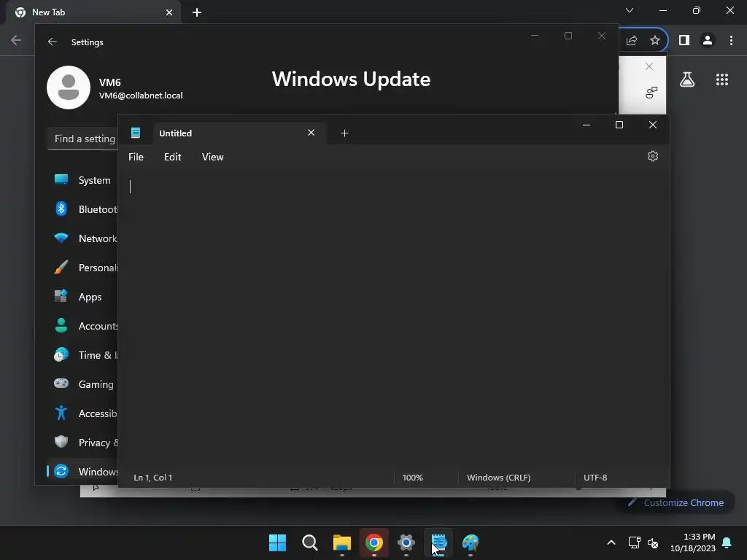Open Accounts in Settings sidebar
The image size is (747, 560).
[82, 326]
